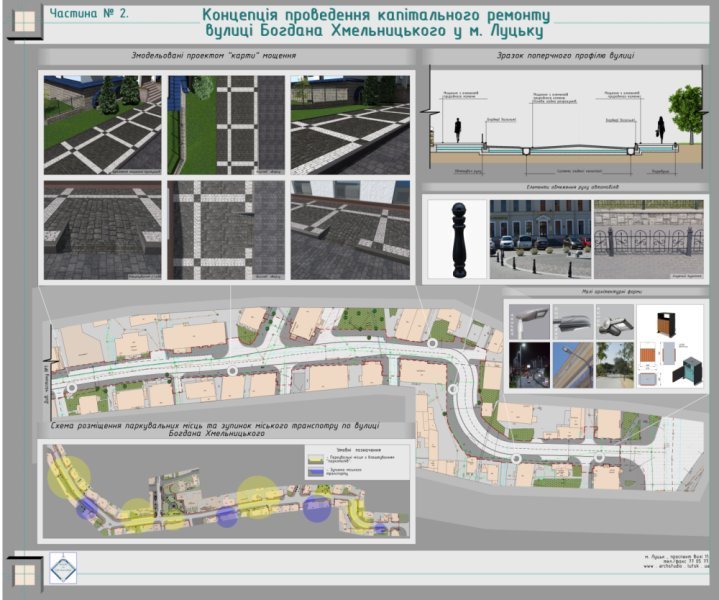Click the window grid icon in top-left corner

point(22,23)
